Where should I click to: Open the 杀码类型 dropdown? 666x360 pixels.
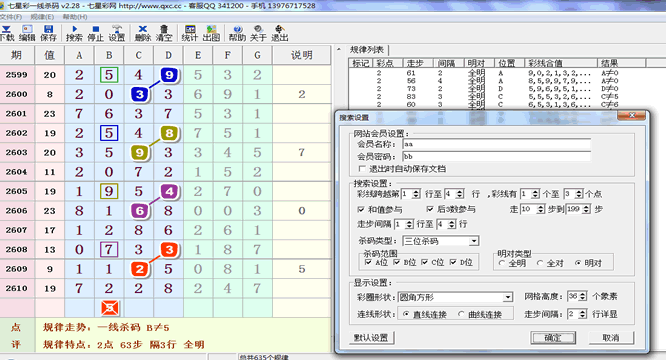click(474, 241)
